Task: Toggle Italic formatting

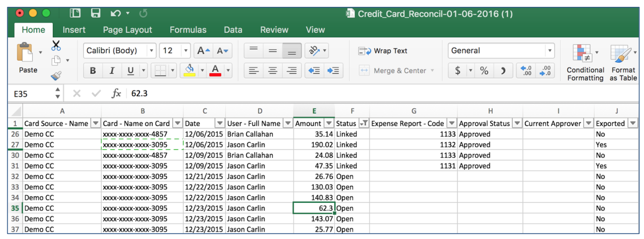Action: pyautogui.click(x=112, y=70)
